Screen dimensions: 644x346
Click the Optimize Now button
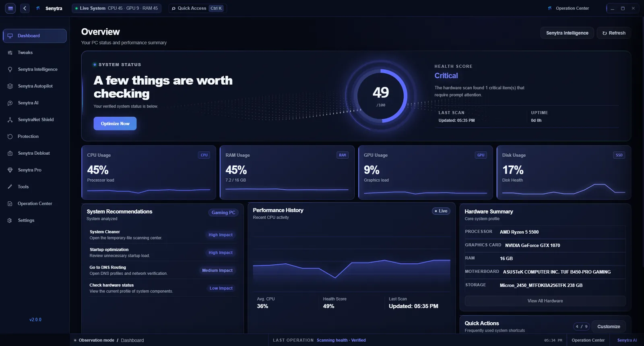coord(115,124)
